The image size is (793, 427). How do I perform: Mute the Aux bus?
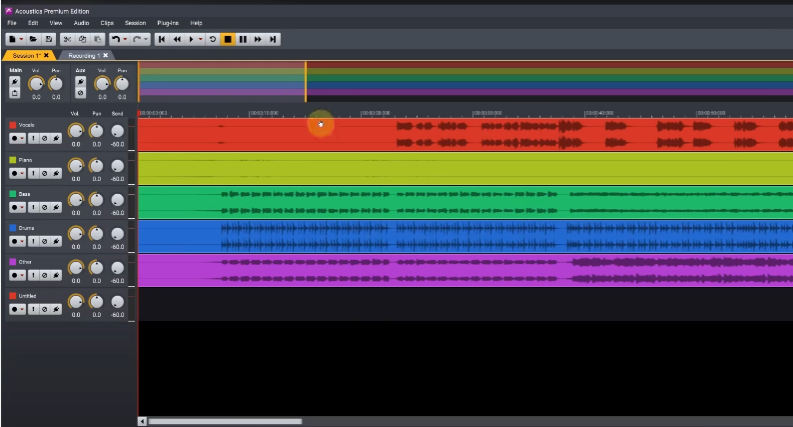pos(80,93)
